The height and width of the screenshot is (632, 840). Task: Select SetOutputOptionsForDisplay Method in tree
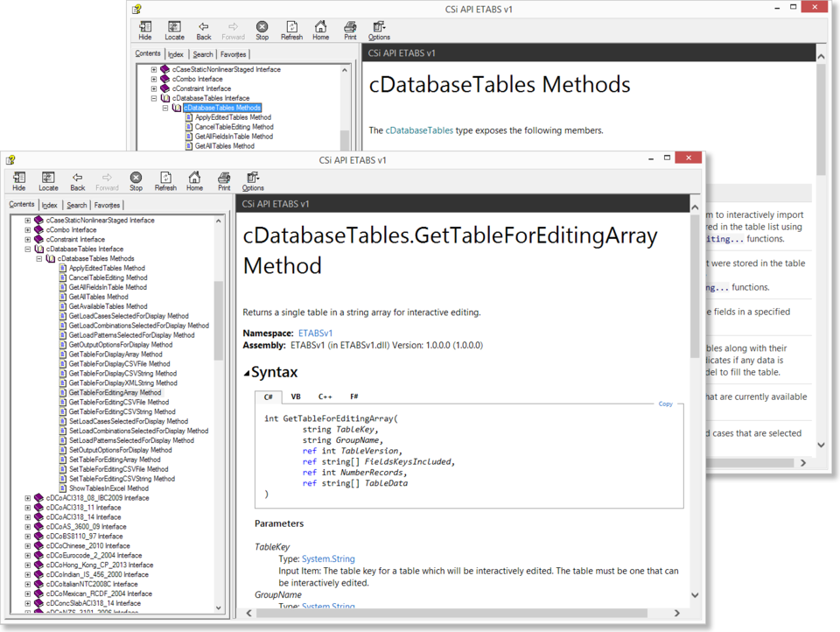[x=120, y=450]
